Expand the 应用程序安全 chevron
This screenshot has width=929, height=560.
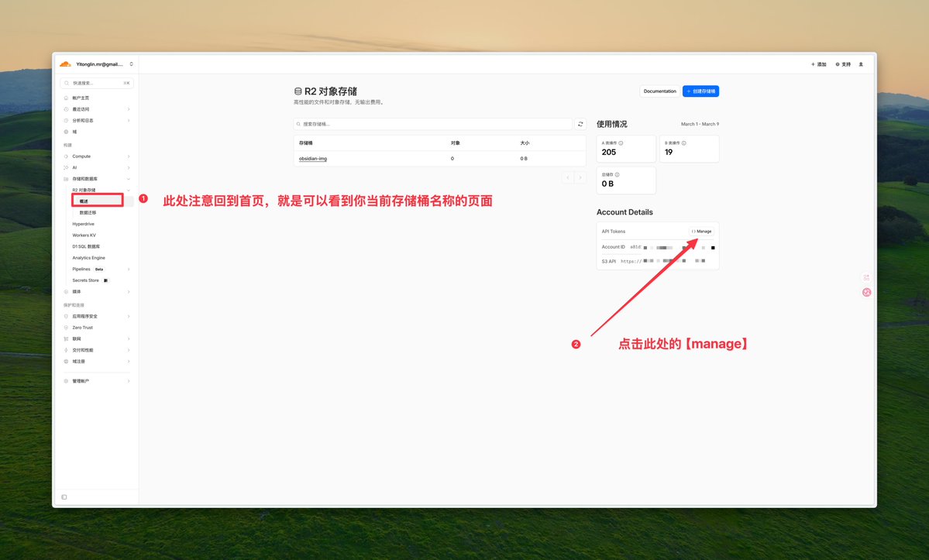(x=129, y=316)
